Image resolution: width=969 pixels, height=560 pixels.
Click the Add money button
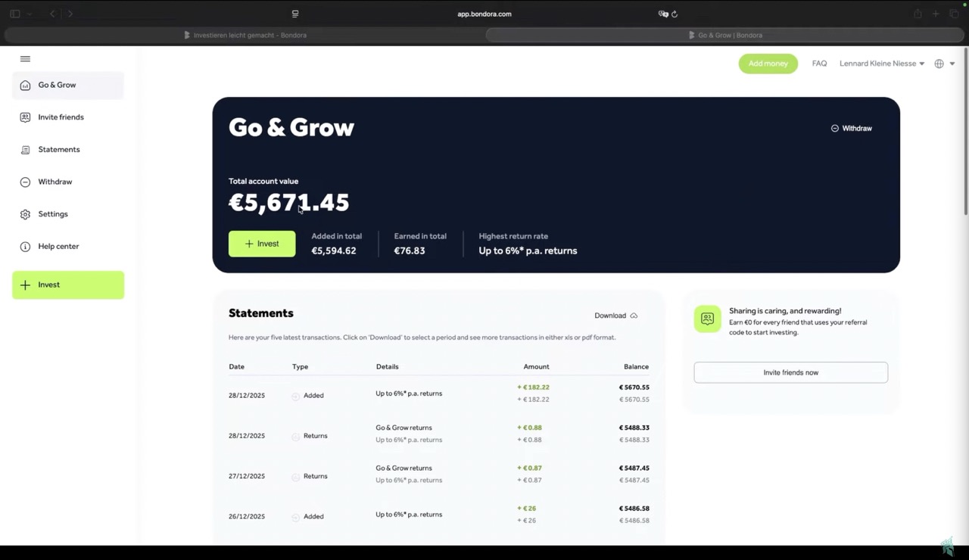click(x=768, y=64)
